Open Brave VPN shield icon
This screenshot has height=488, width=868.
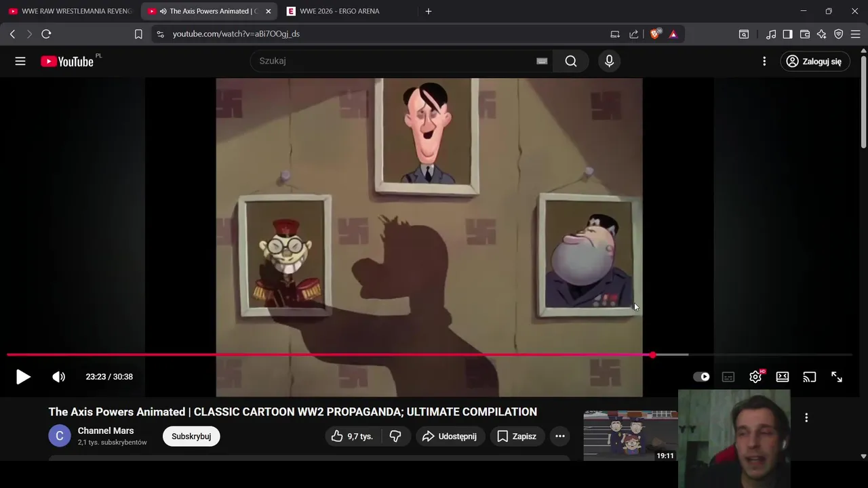[838, 34]
